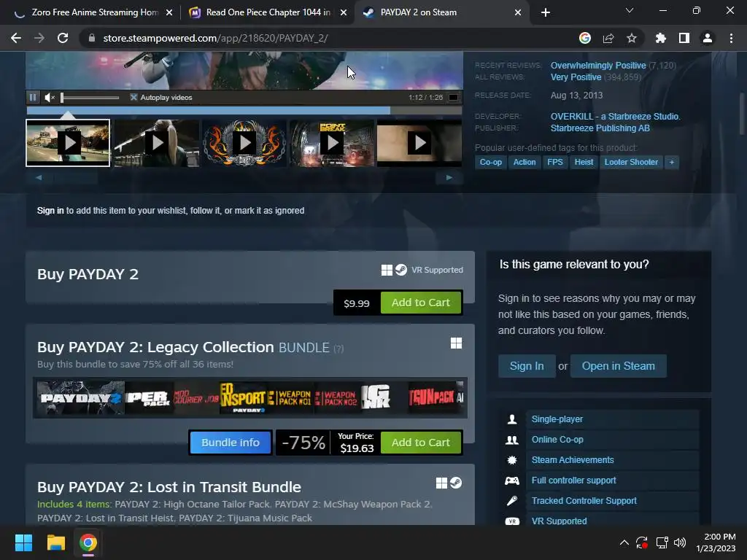
Task: Share this page icon
Action: (608, 38)
